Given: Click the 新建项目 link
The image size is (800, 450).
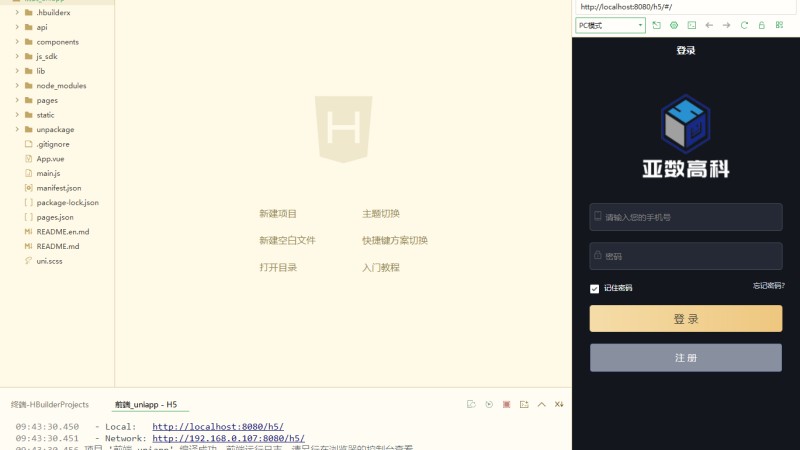Looking at the screenshot, I should click(x=278, y=214).
